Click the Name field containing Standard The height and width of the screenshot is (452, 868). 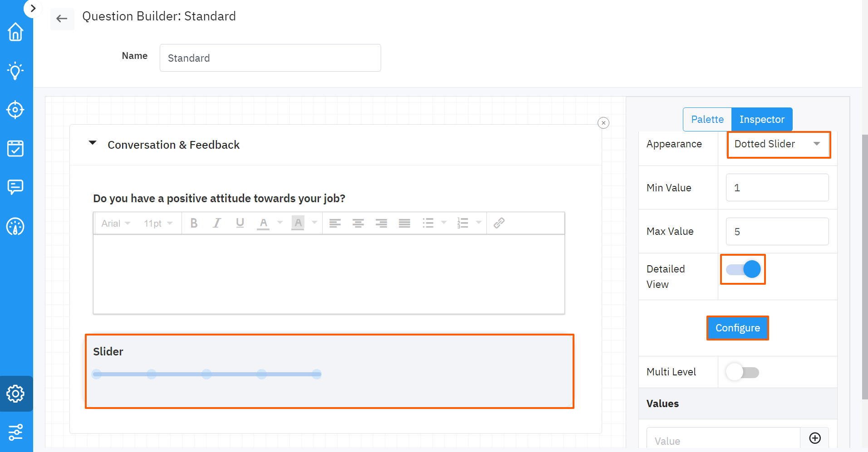point(270,58)
